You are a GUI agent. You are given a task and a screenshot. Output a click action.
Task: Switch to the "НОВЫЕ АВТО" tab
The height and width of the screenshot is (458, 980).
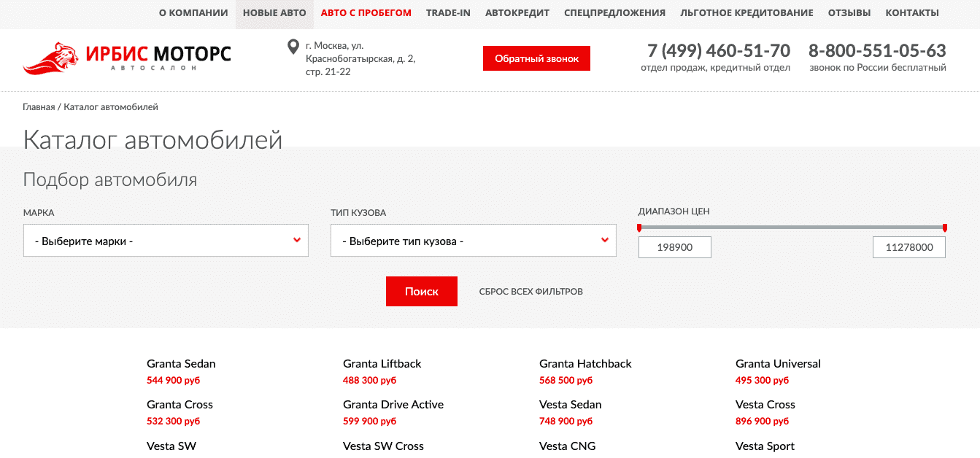274,12
